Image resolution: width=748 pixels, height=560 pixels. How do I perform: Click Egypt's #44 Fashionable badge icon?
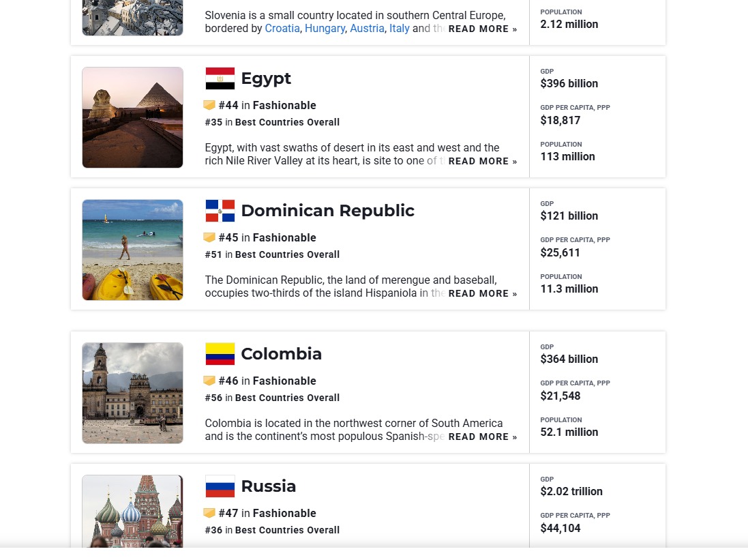209,105
